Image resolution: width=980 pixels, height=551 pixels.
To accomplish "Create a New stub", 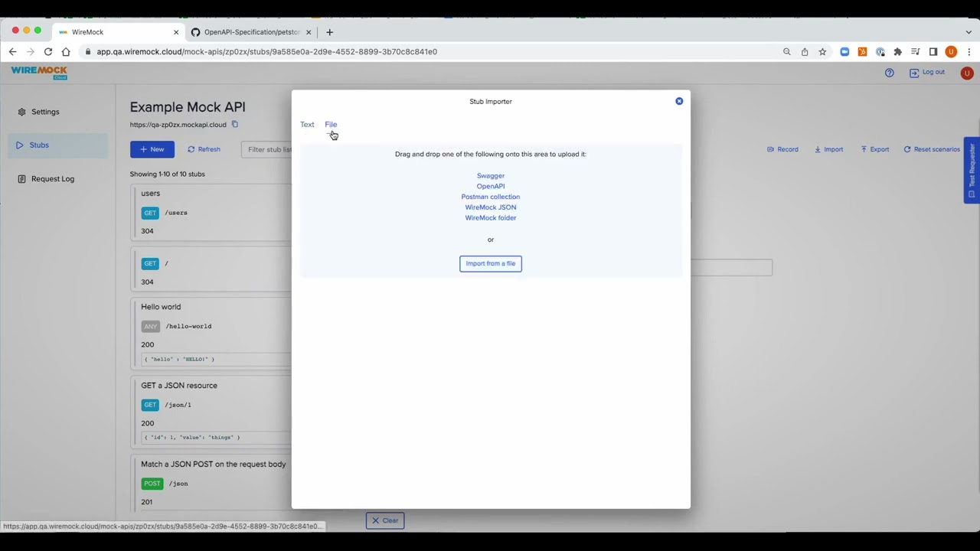I will 152,149.
